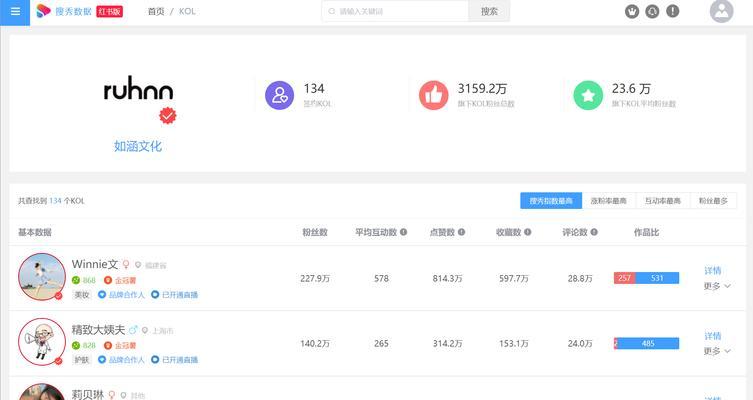Click the 护肤 category tag for 精致大姨夫
Screen dimensions: 753x400
[x=82, y=360]
